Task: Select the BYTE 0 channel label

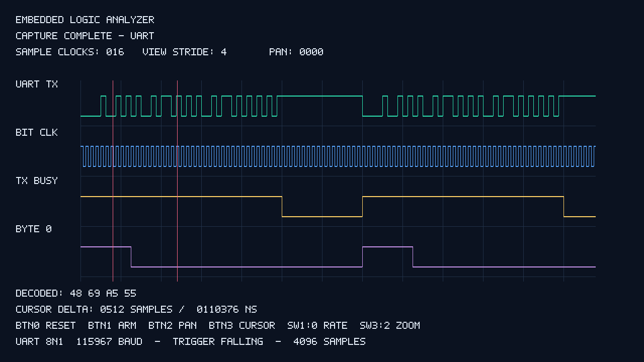Action: [x=34, y=229]
